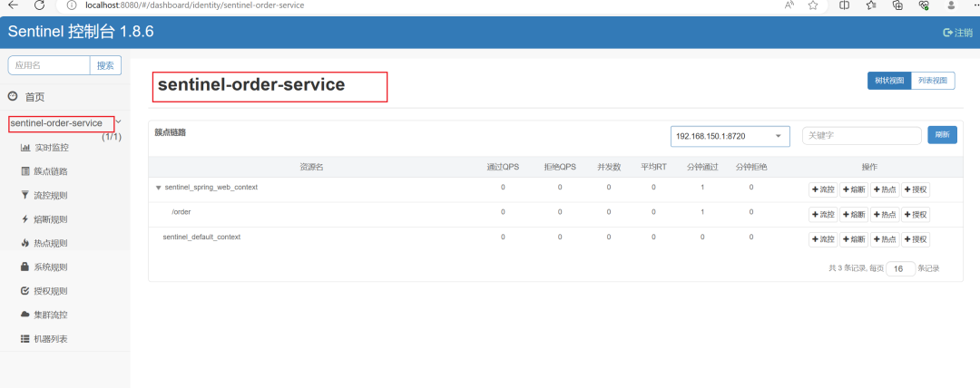Switch to 树状视图 tree view

click(889, 81)
